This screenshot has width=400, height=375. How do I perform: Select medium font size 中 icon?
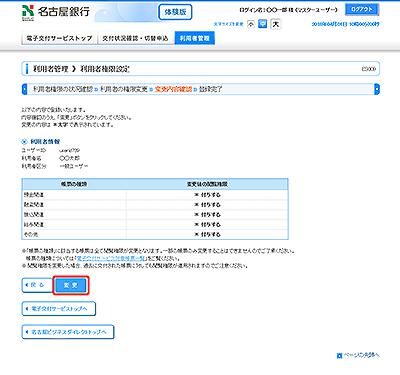coord(263,24)
